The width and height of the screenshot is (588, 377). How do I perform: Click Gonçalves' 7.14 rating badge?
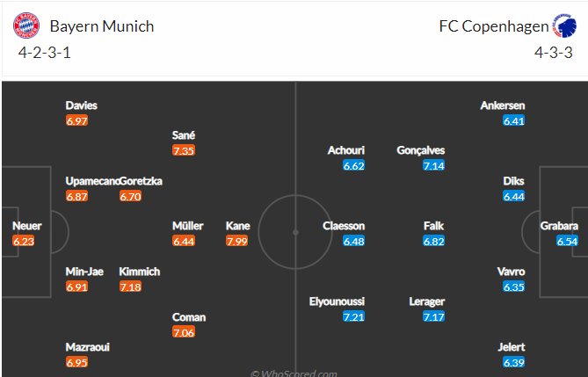(433, 165)
